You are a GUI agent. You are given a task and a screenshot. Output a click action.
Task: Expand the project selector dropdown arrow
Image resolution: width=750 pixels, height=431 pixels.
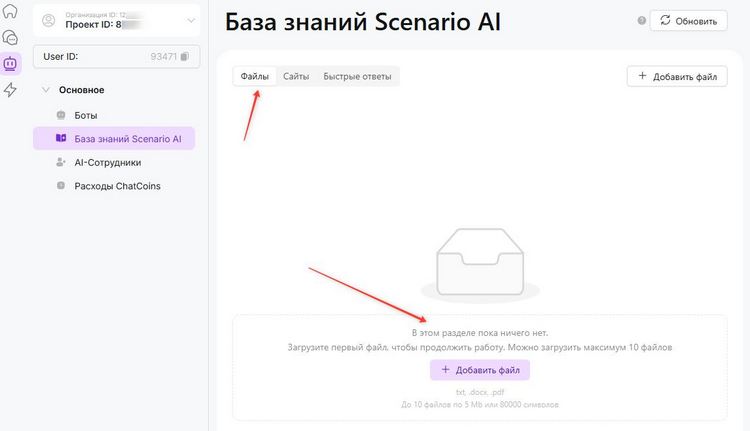pos(191,21)
